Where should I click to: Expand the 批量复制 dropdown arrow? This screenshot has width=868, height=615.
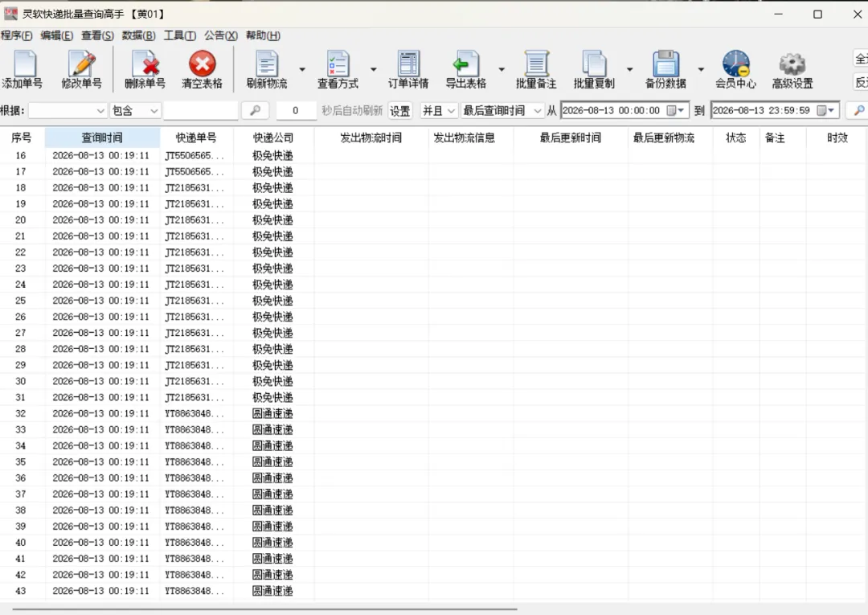pos(629,70)
